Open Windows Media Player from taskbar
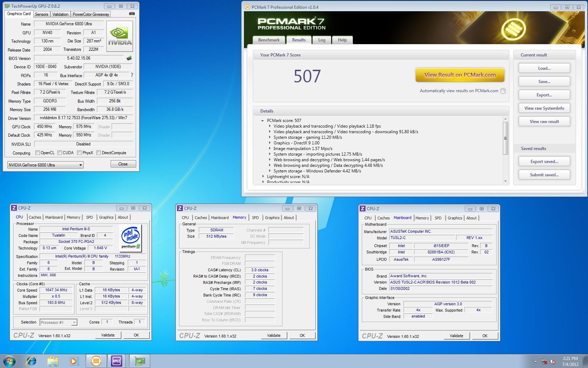The width and height of the screenshot is (588, 368). click(x=74, y=361)
